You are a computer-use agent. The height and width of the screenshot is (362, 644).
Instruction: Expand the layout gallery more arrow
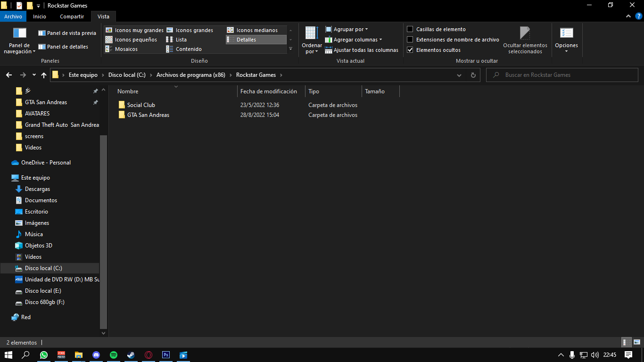click(x=290, y=49)
